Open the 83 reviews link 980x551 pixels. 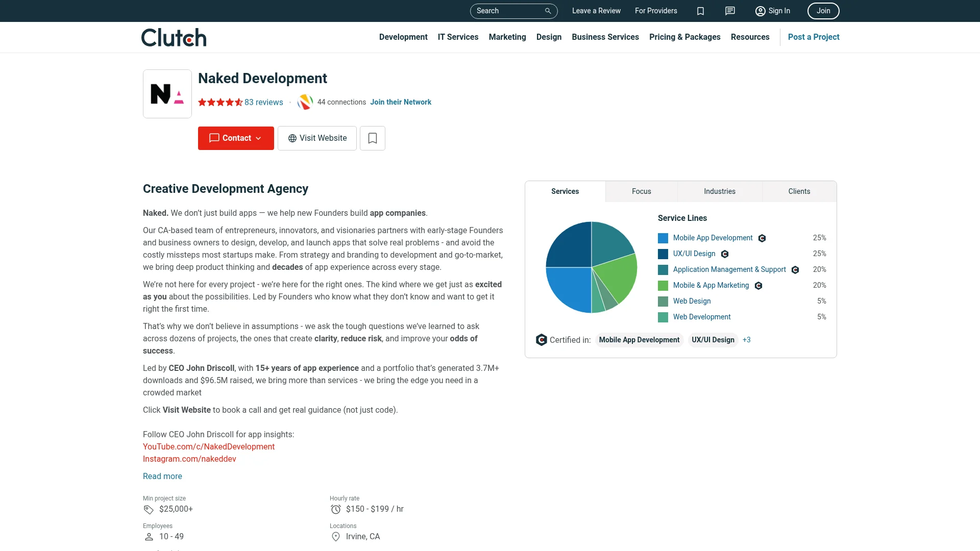tap(264, 102)
